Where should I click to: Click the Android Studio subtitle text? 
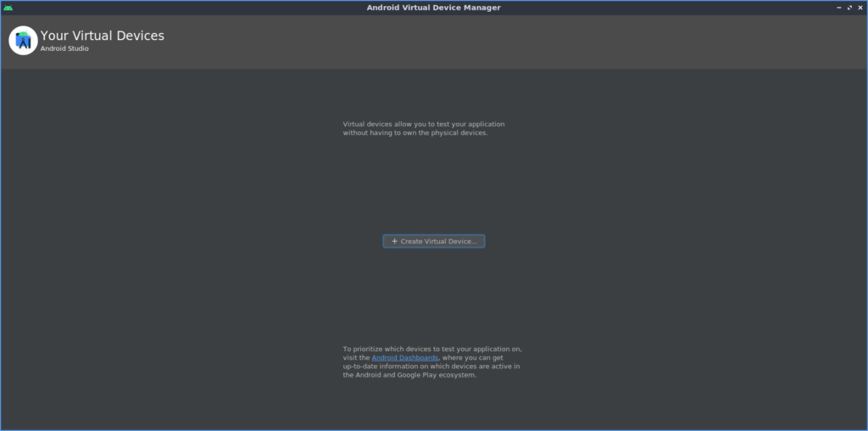(x=64, y=48)
